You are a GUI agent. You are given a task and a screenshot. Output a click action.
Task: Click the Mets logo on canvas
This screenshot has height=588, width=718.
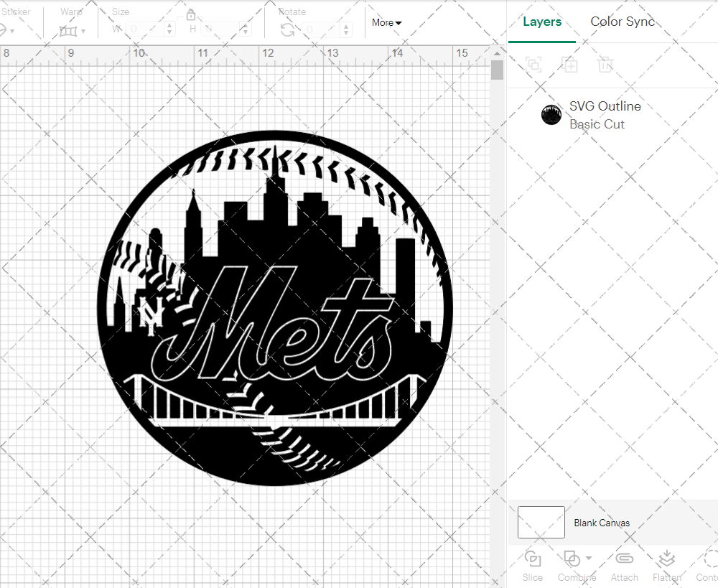pos(276,309)
